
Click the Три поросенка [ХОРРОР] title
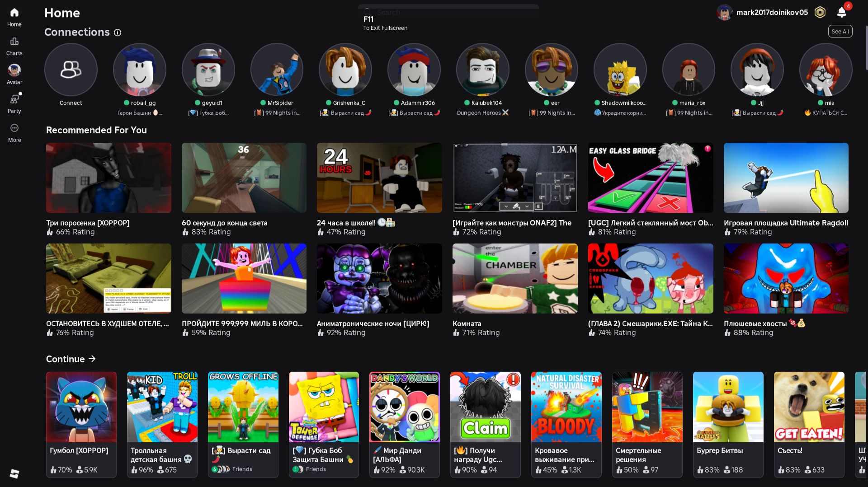coord(88,223)
